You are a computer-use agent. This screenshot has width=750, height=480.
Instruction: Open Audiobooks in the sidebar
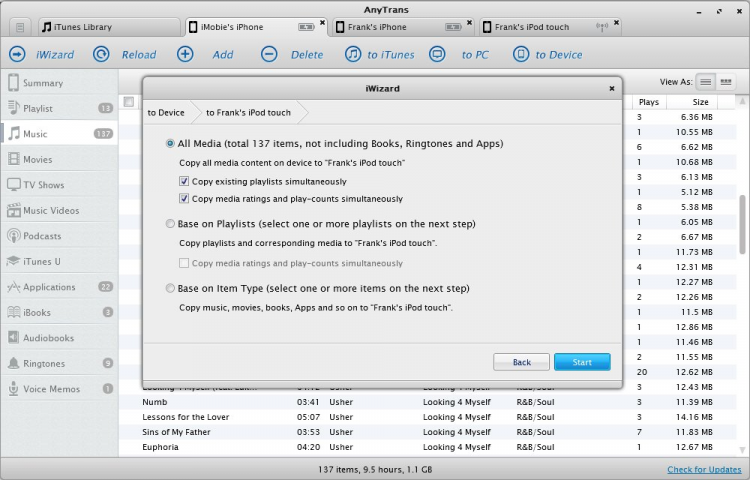tap(59, 338)
